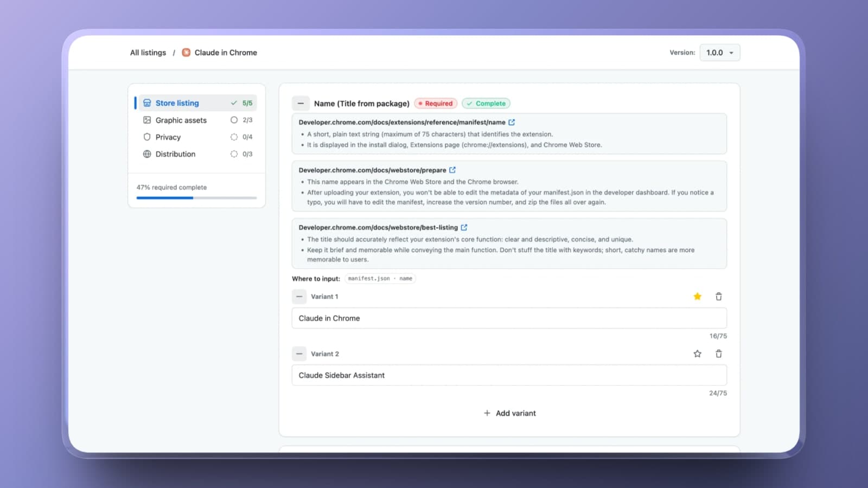Viewport: 868px width, 488px height.
Task: Click the Store listing 5/5 checkmark
Action: [x=234, y=103]
